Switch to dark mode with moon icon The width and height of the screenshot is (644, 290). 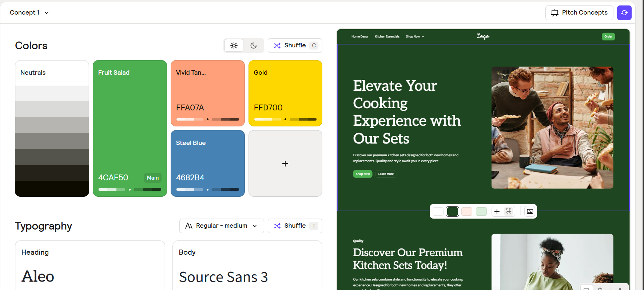point(254,46)
